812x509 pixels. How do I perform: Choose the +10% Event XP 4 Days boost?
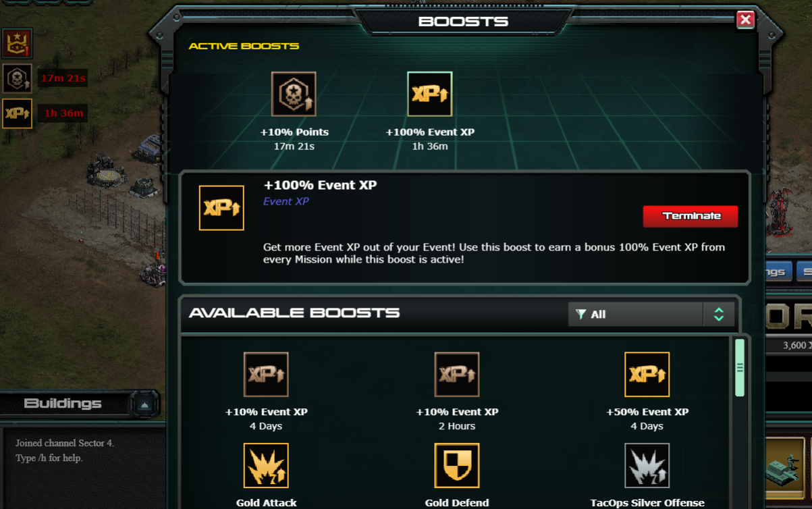[x=266, y=374]
